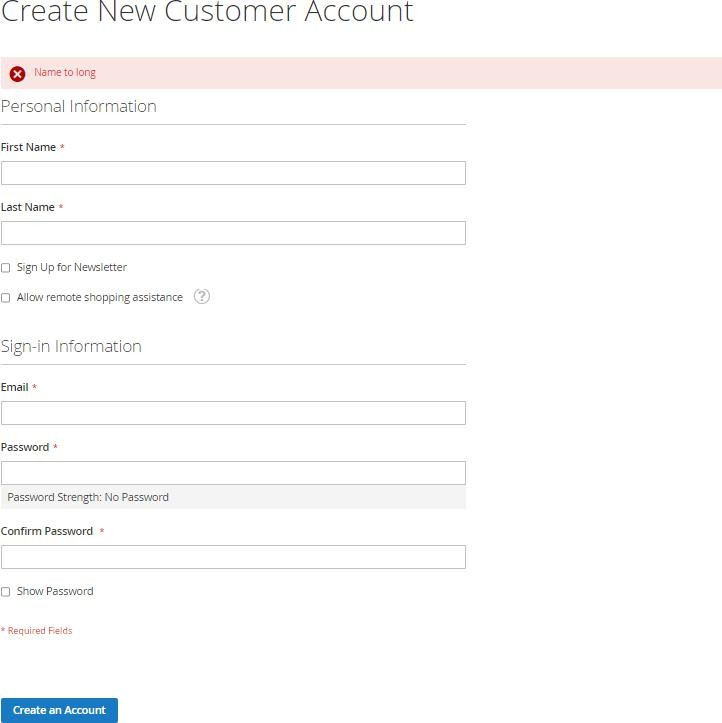
Task: Click the Password entry field
Action: pos(233,473)
